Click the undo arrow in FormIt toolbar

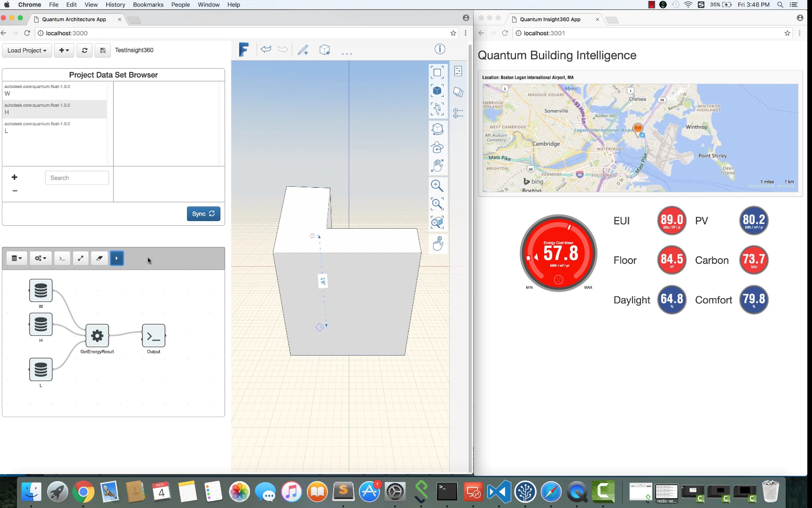(x=266, y=49)
